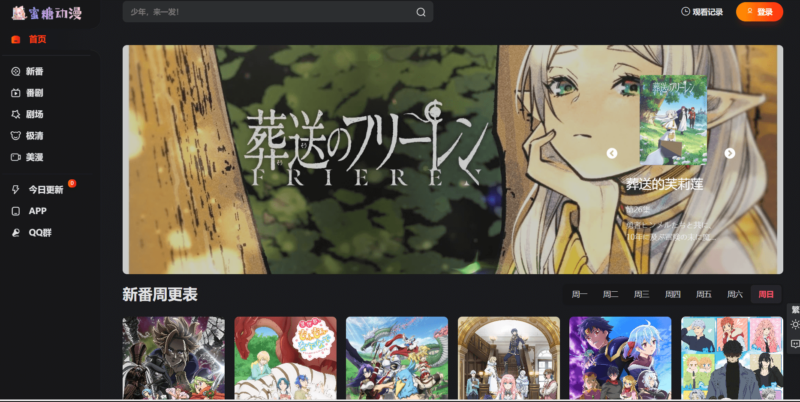
Task: Open the 新番 section icon
Action: point(16,71)
